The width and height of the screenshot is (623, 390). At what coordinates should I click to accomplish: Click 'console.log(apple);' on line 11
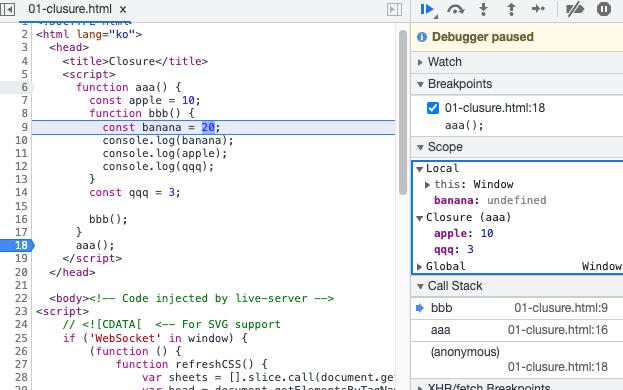coord(164,154)
